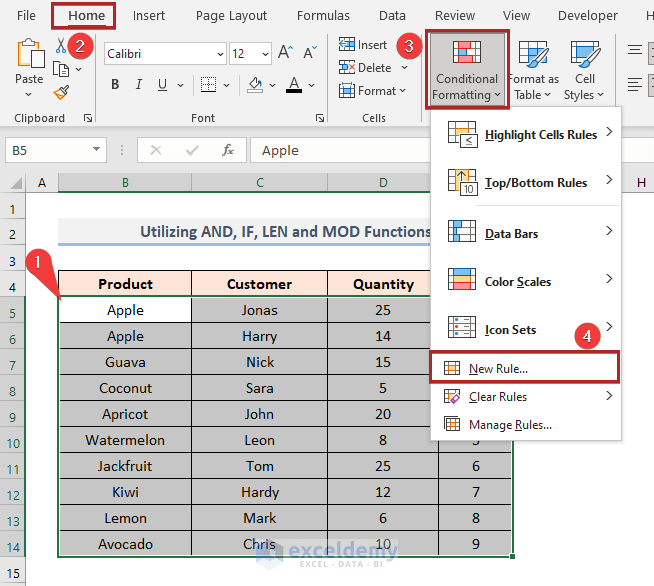Click the Insert Function fx icon
Screen dimensions: 654x586
228,150
